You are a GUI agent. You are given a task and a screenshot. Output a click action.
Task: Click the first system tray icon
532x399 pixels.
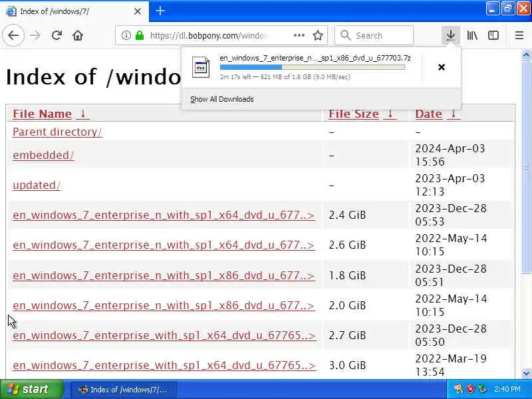(x=458, y=389)
